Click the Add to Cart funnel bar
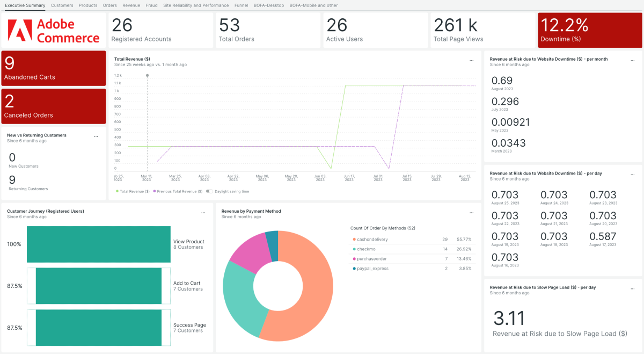This screenshot has width=644, height=354. [x=99, y=286]
